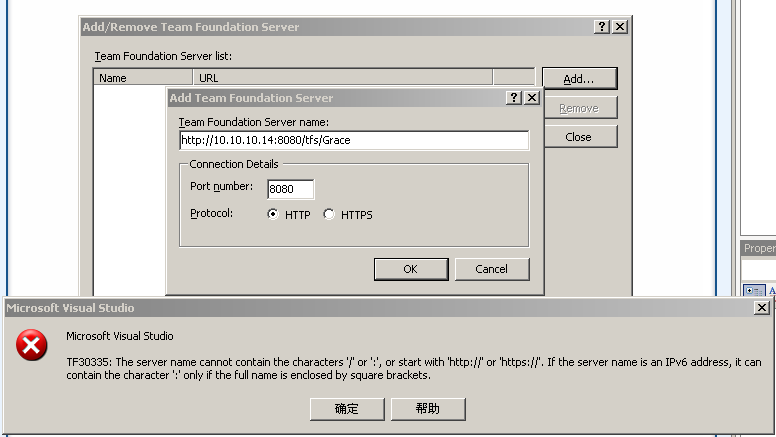Select the HTTPS protocol radio button
Screen dimensions: 776x437
[x=329, y=214]
